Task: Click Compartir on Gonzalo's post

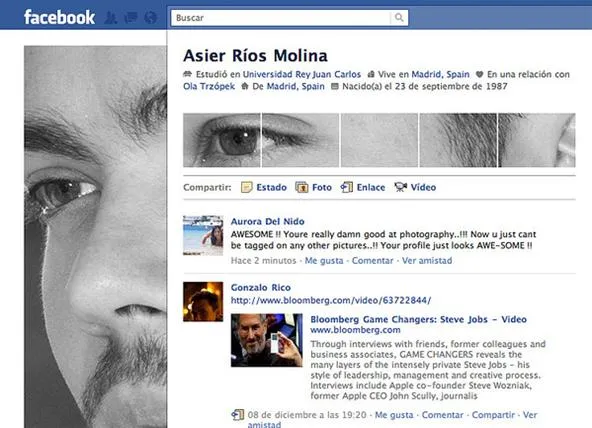Action: pos(493,415)
